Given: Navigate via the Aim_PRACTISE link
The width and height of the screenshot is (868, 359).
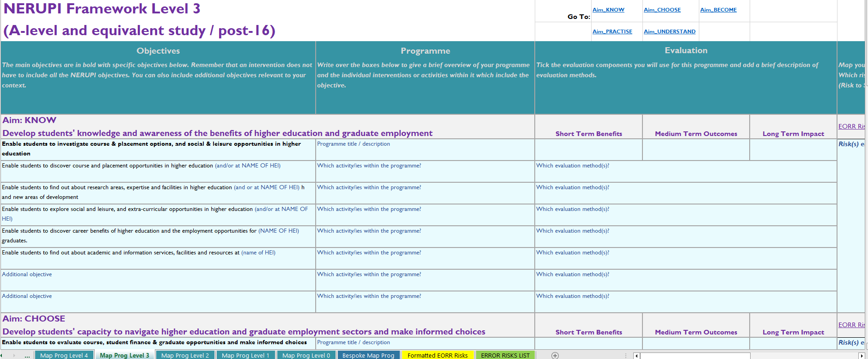Looking at the screenshot, I should pos(612,31).
